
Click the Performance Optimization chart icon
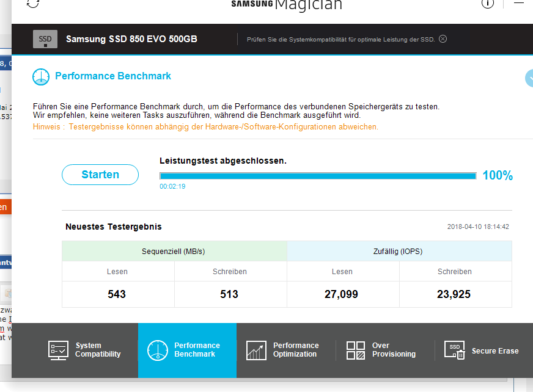tap(256, 350)
